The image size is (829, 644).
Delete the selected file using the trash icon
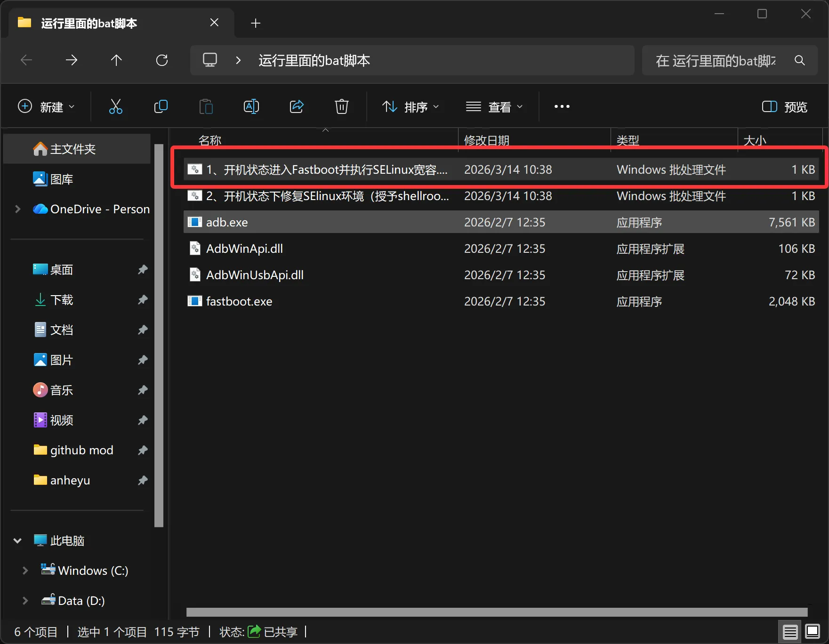(x=342, y=106)
